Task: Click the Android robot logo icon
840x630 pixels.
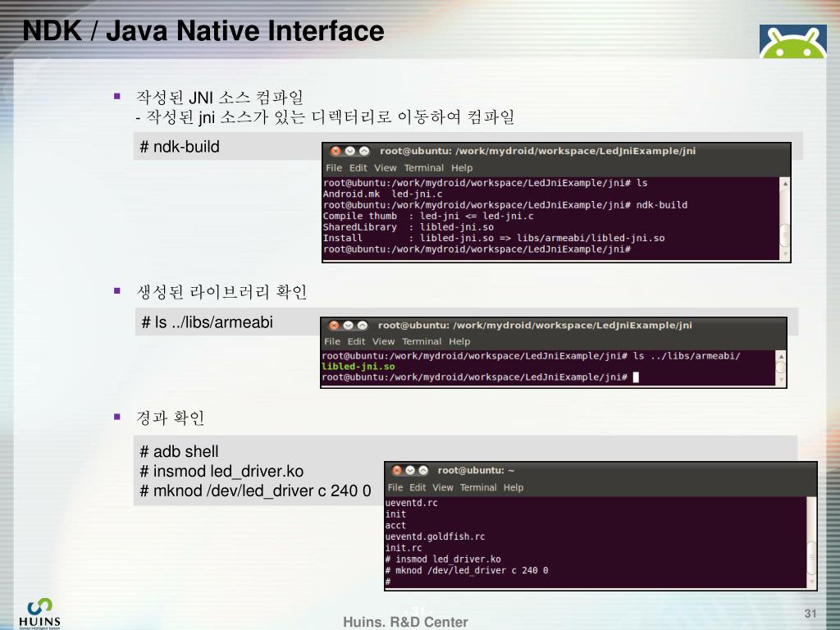Action: [x=792, y=41]
